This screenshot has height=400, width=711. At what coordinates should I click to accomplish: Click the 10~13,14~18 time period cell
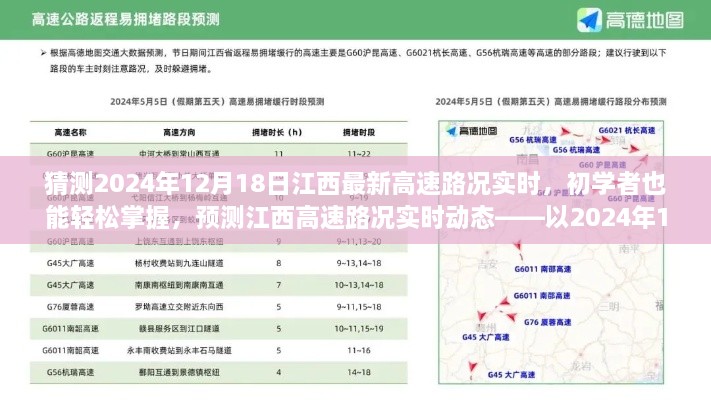[x=359, y=285]
